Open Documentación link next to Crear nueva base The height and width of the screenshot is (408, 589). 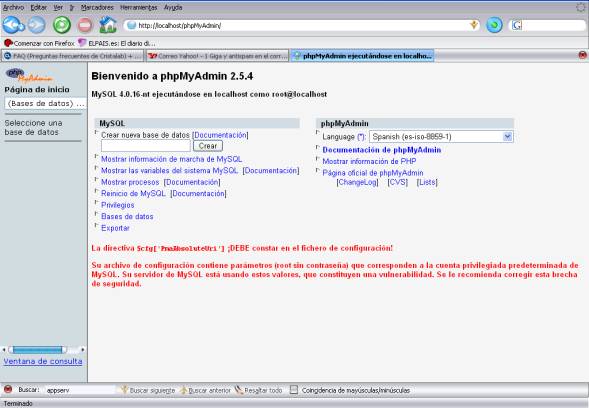(x=220, y=135)
